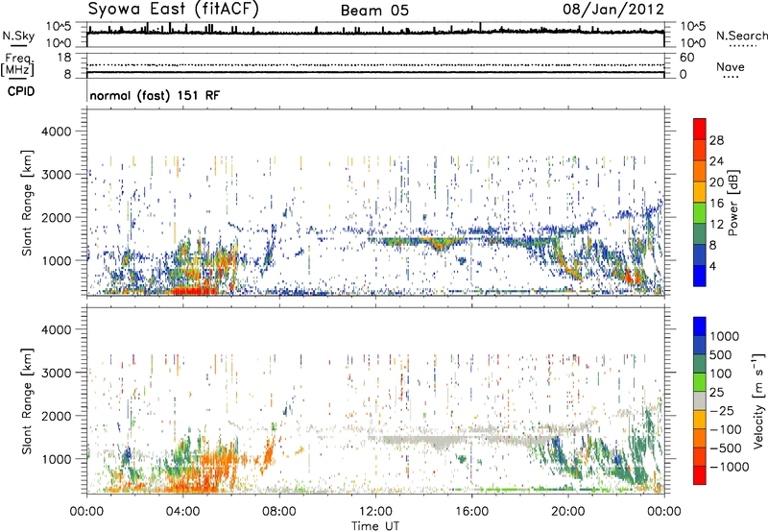Image resolution: width=768 pixels, height=532 pixels.
Task: Click the "Nave" legend label
Action: click(x=731, y=66)
